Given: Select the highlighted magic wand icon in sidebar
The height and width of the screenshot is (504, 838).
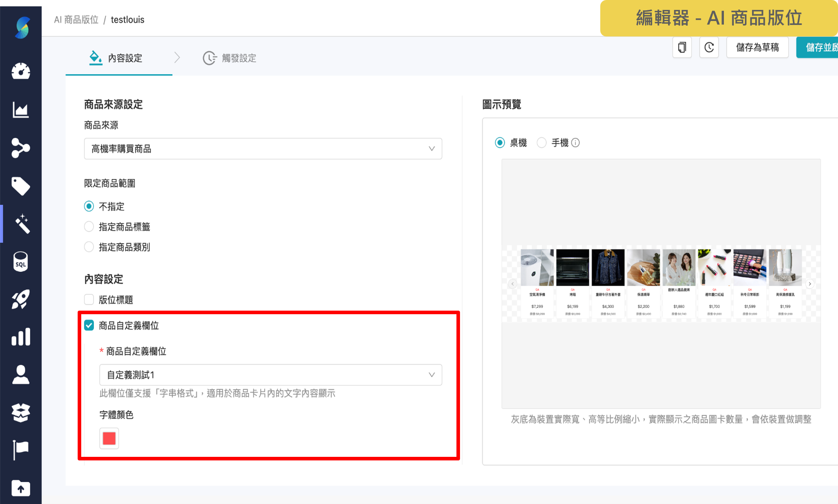Looking at the screenshot, I should tap(23, 224).
